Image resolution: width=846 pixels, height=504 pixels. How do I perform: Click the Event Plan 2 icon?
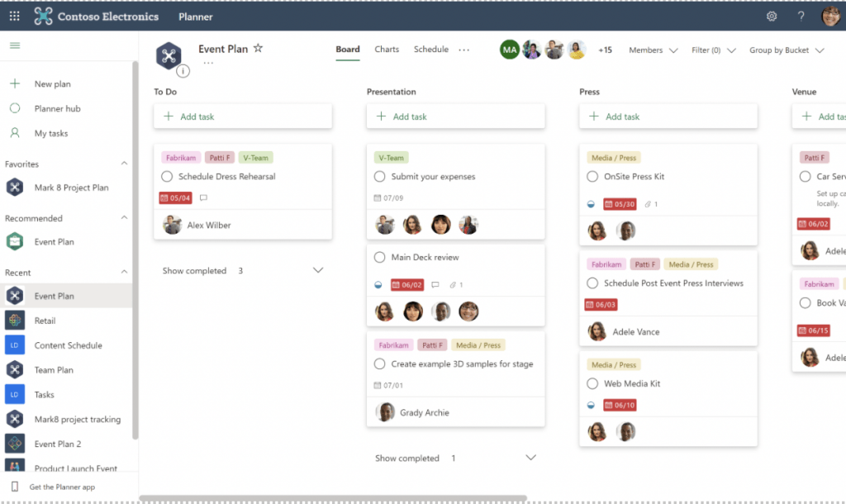point(15,444)
